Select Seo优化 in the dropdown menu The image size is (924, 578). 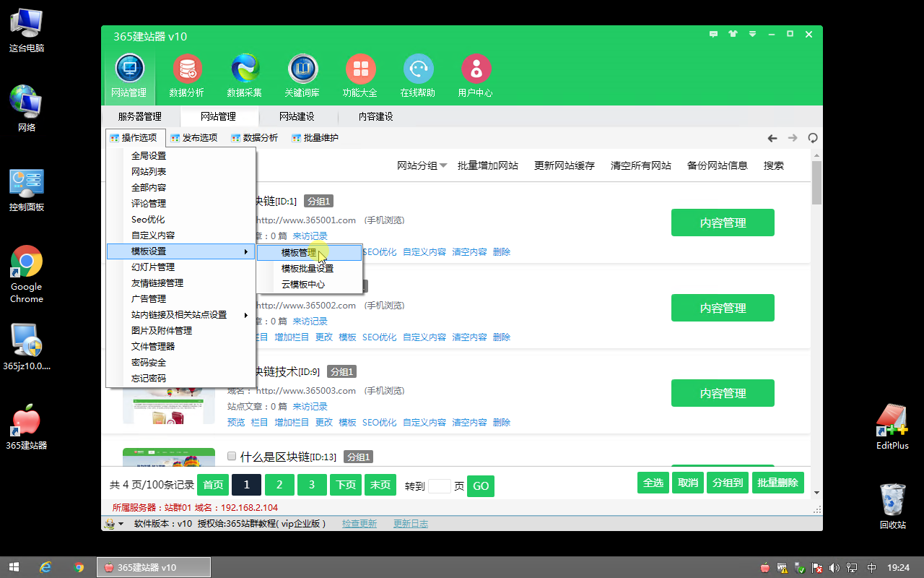tap(180, 220)
